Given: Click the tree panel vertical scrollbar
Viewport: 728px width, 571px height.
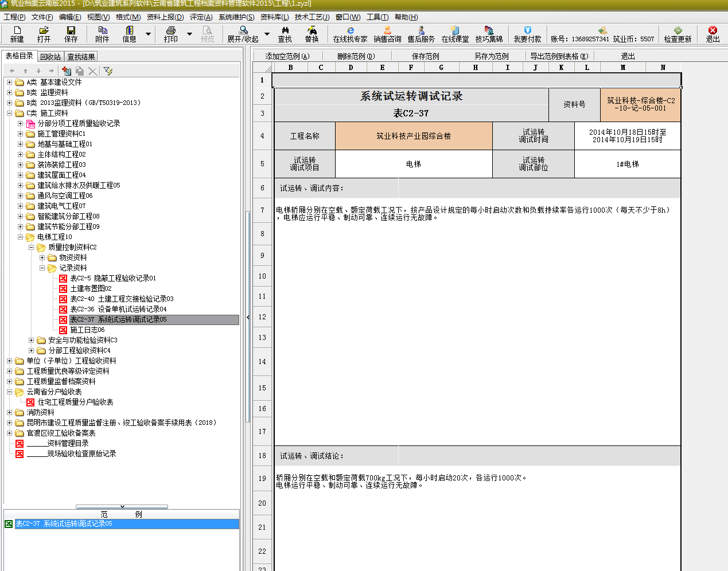Looking at the screenshot, I should (248, 316).
